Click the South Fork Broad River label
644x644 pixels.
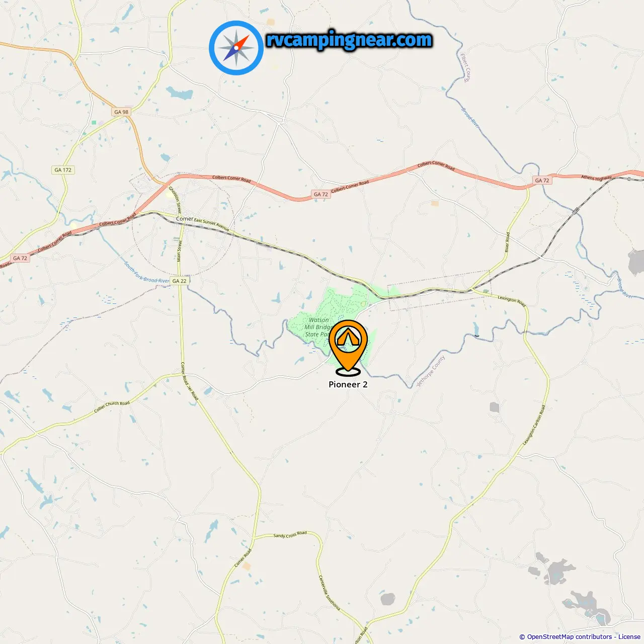tap(147, 272)
